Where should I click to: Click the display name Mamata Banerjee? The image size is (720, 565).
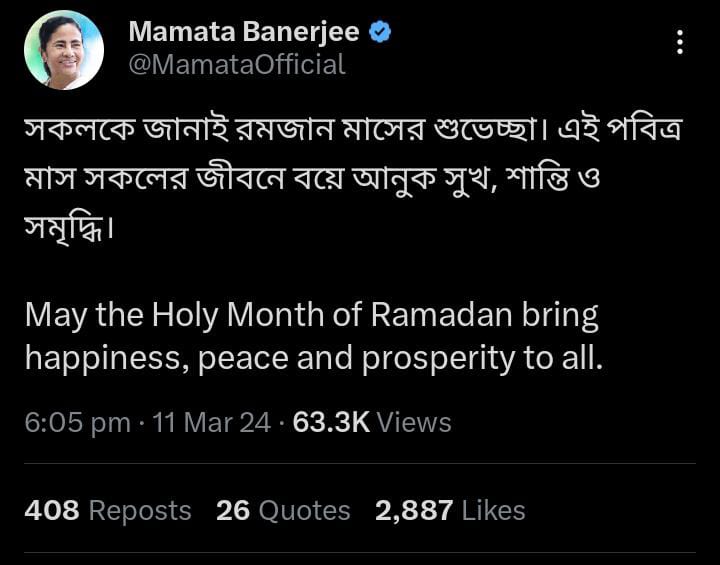pyautogui.click(x=243, y=32)
